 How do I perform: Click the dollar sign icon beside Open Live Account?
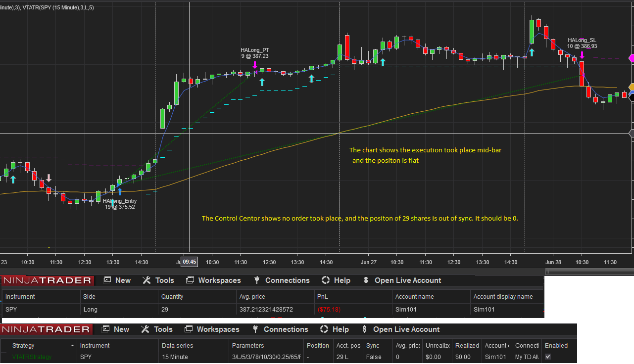click(365, 280)
